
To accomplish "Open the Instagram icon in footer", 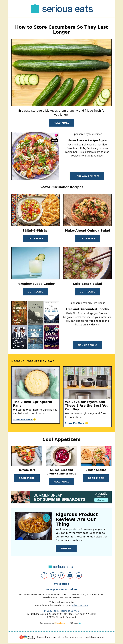I will [53, 575].
